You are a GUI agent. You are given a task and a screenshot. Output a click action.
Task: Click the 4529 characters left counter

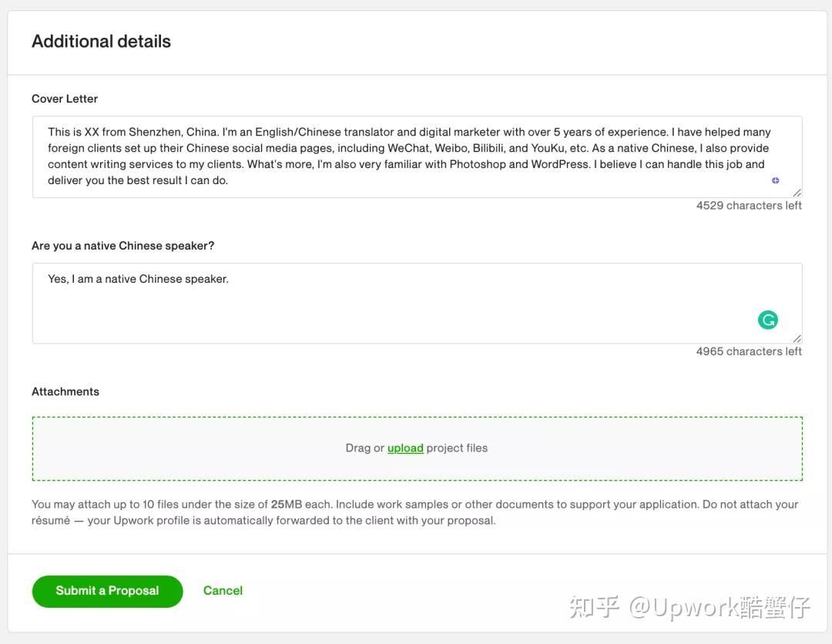[748, 205]
